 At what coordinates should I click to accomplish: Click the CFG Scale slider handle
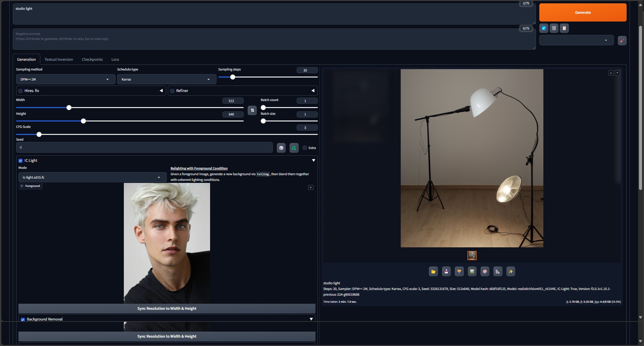pos(39,135)
